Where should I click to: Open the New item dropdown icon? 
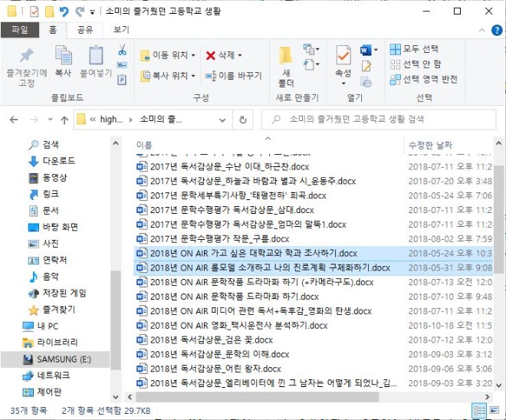[311, 49]
